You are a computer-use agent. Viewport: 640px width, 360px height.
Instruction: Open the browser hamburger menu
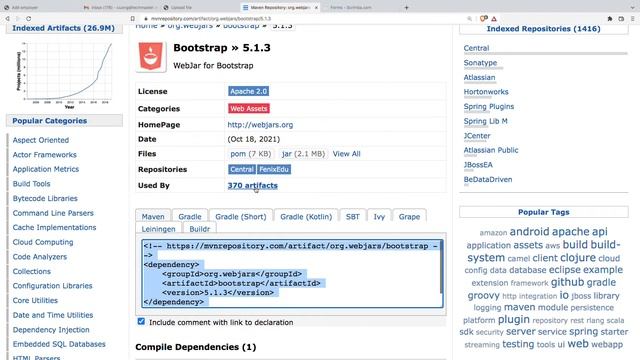click(633, 19)
